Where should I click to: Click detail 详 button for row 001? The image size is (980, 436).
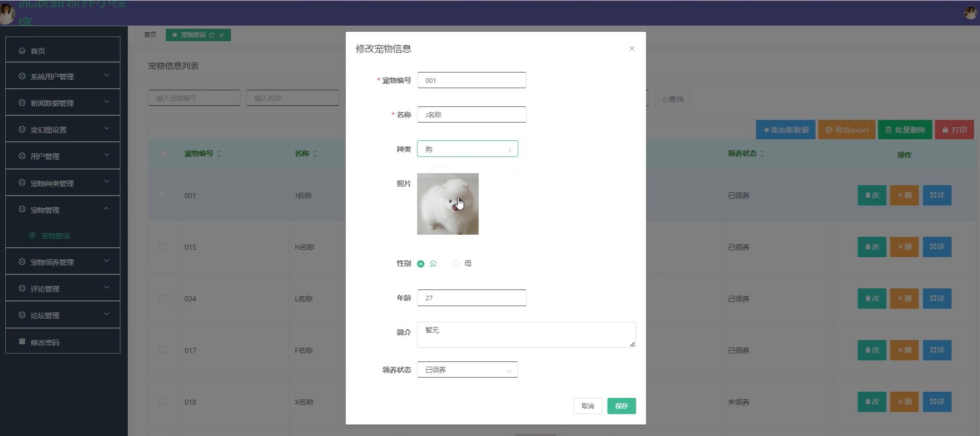point(937,195)
